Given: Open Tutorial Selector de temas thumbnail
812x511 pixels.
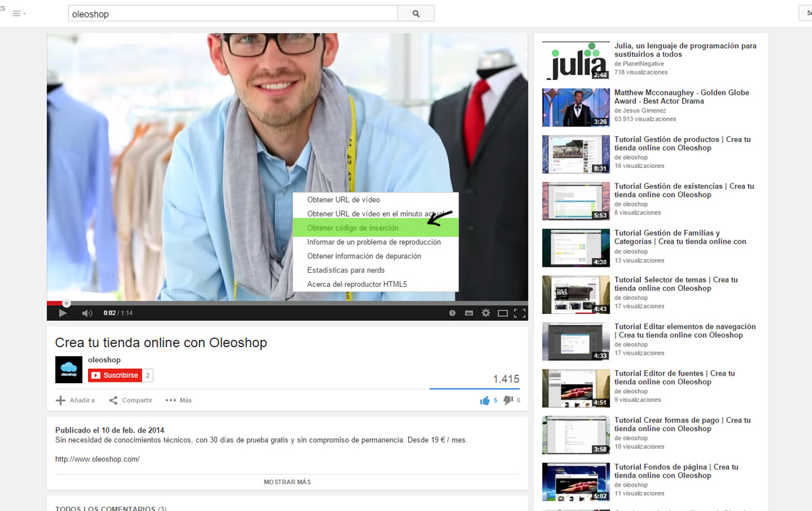Looking at the screenshot, I should [576, 294].
